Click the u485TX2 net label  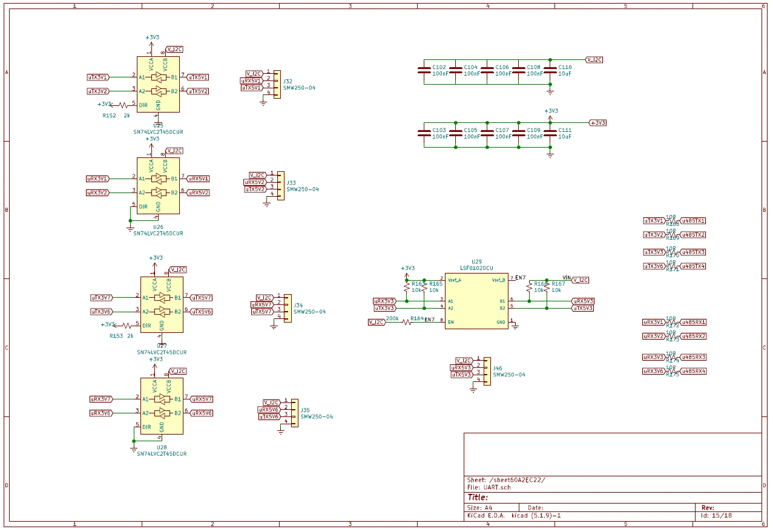[694, 235]
